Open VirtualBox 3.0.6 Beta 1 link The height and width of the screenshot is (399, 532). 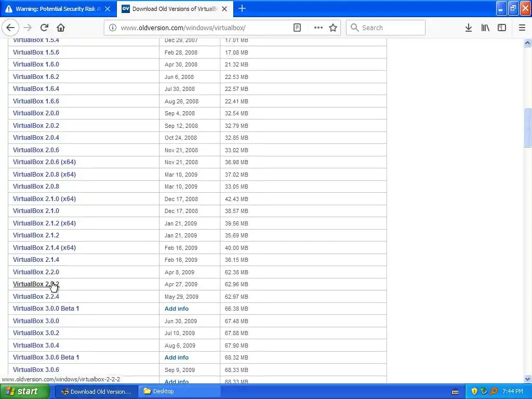(x=46, y=357)
